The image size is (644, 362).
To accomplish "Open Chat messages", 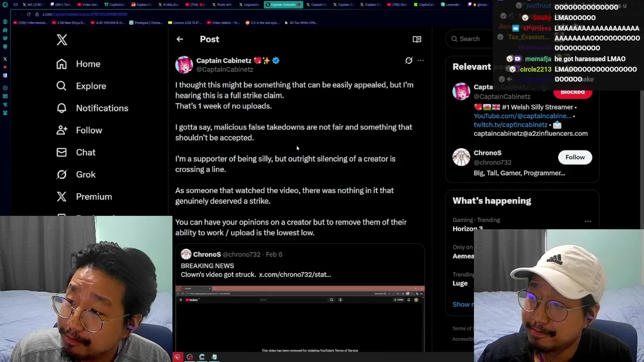I will tap(75, 152).
